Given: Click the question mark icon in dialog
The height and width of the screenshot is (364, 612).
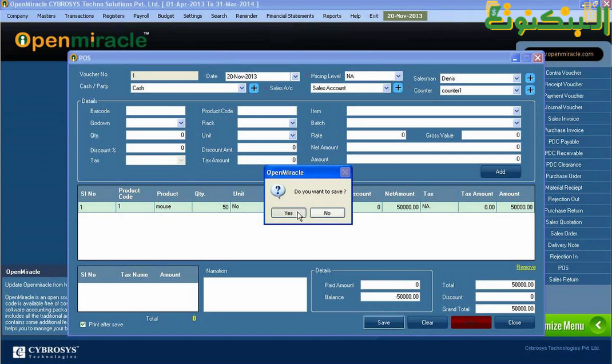Looking at the screenshot, I should [x=278, y=191].
